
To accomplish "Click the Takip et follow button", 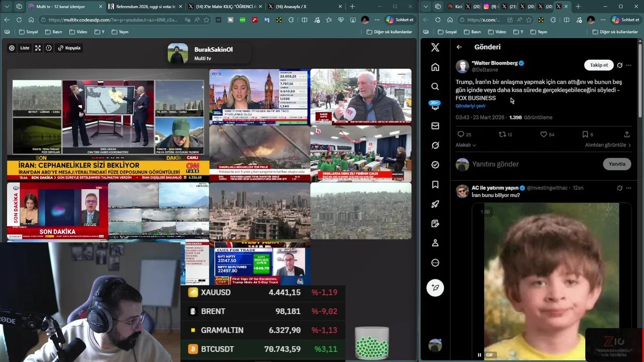I will 599,65.
